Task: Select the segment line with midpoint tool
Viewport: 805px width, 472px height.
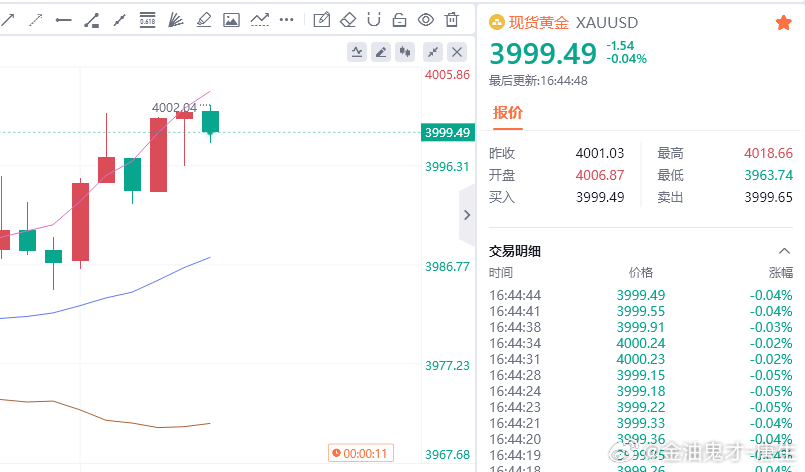Action: pos(120,20)
